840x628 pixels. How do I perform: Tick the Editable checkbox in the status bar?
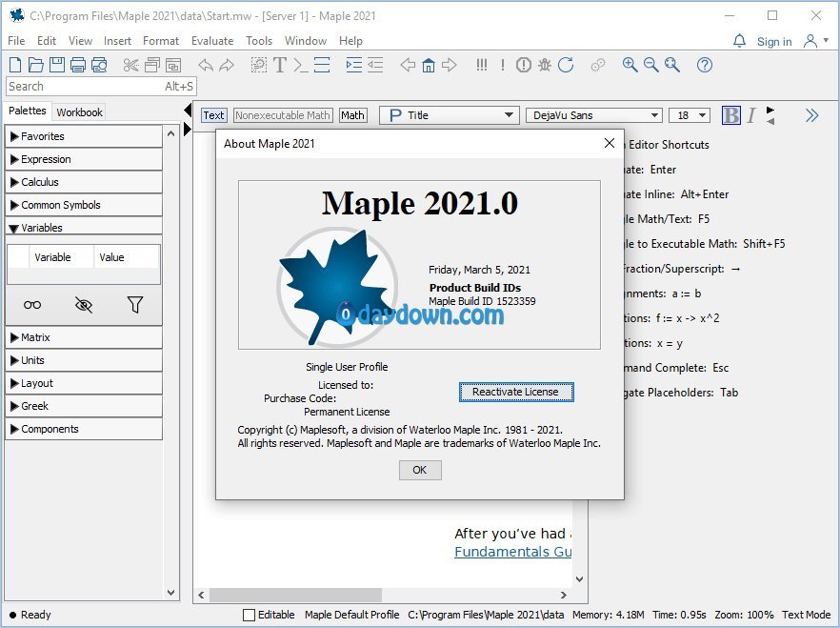coord(250,615)
